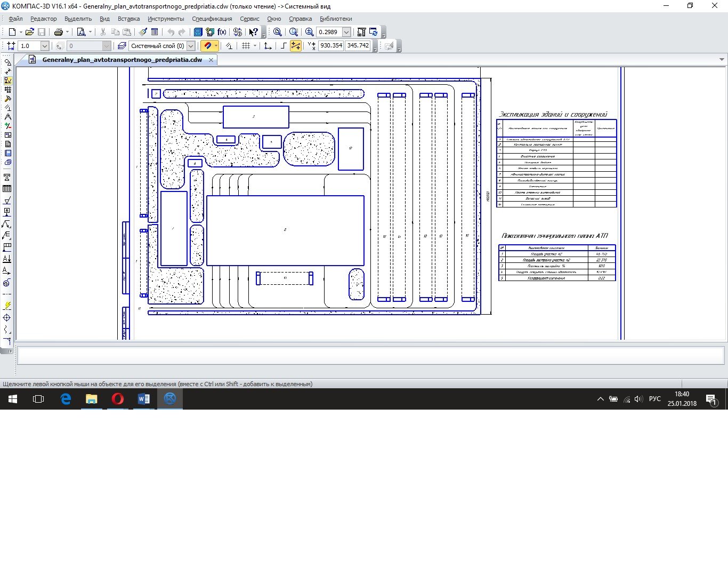
Task: Open the Системный слой (0) layer dropdown
Action: point(191,46)
